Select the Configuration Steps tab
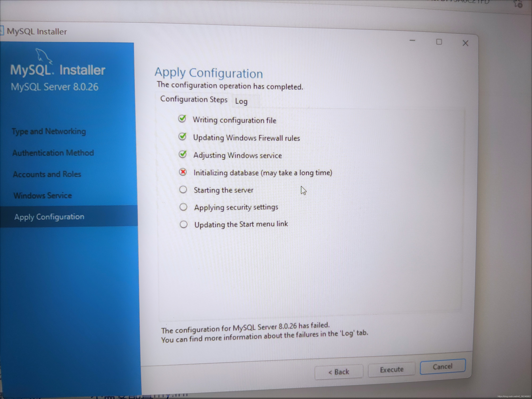The image size is (532, 399). click(194, 99)
